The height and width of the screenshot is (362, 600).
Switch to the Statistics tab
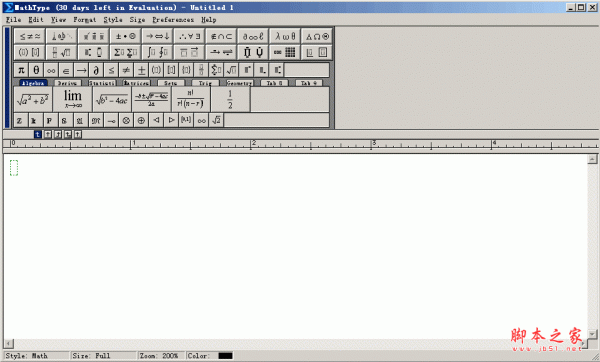point(102,83)
